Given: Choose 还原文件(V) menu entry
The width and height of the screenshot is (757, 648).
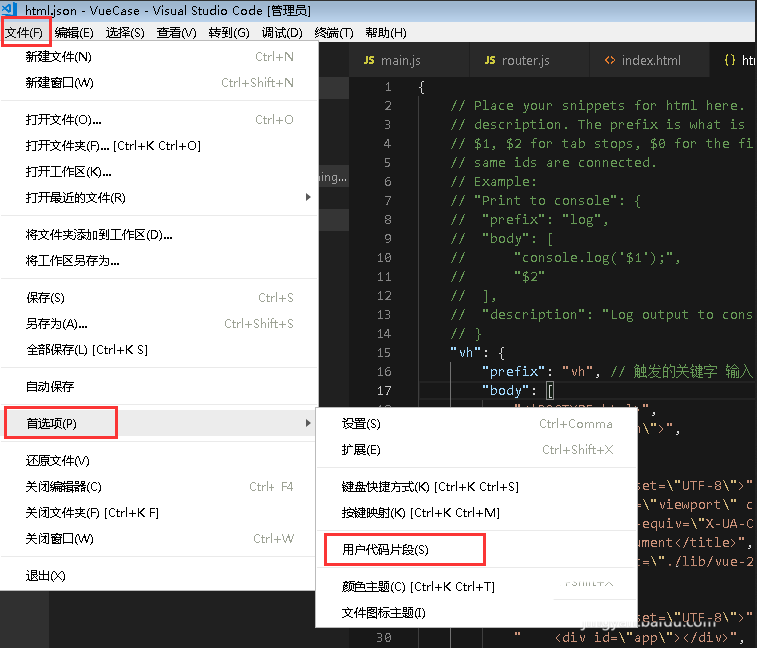Looking at the screenshot, I should click(x=159, y=461).
